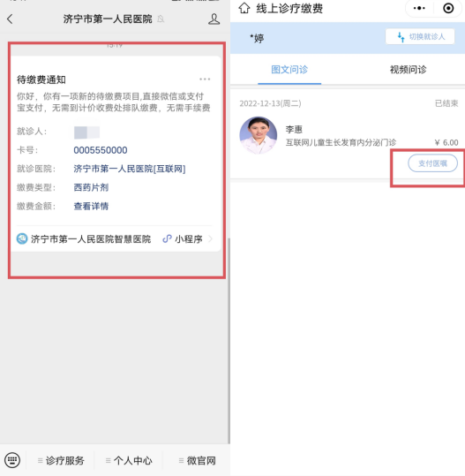Switch to the 视频问诊 tab

tap(408, 70)
